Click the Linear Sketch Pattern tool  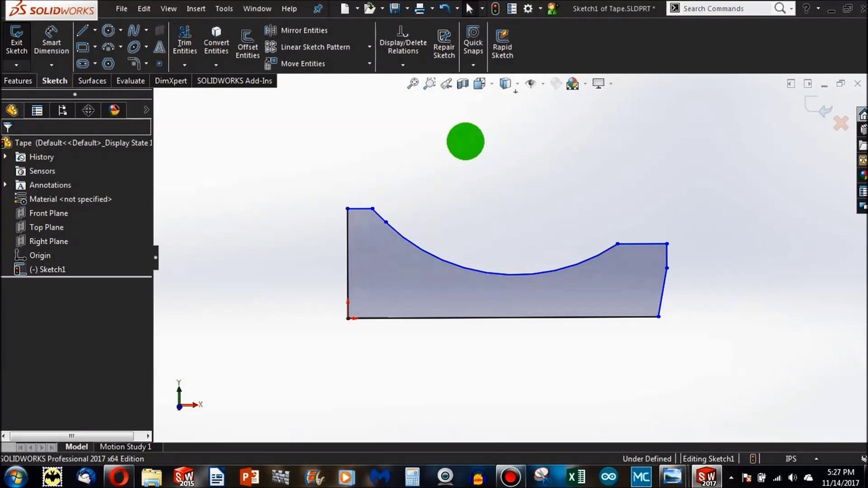308,47
